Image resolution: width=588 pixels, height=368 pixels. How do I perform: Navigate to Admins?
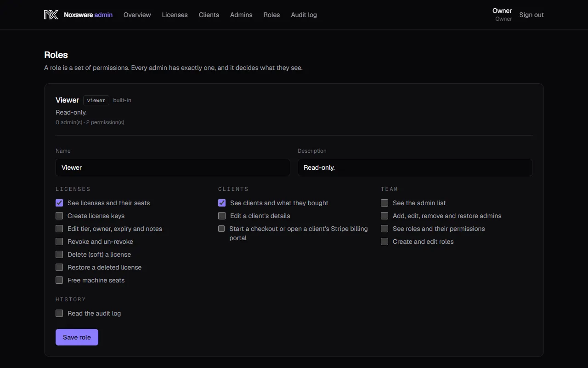coord(241,15)
